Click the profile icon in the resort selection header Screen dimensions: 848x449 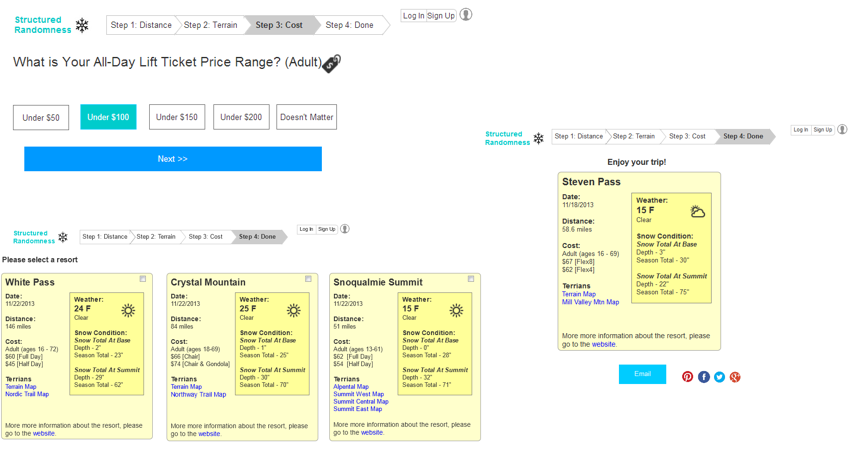tap(344, 229)
